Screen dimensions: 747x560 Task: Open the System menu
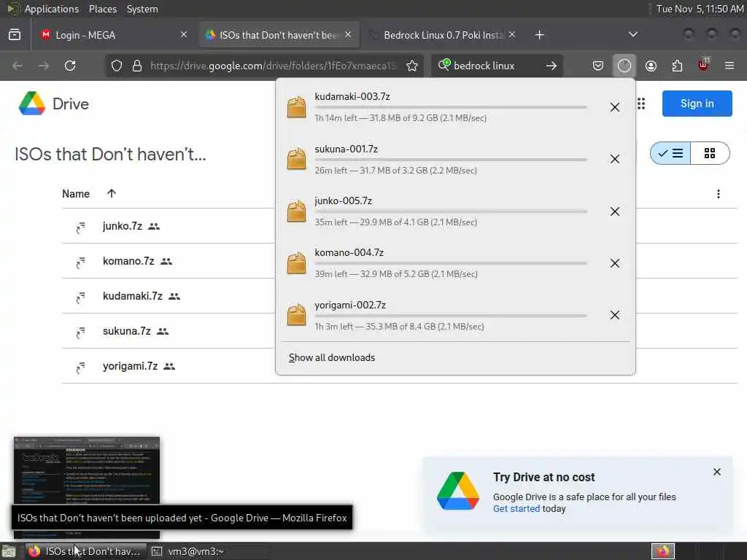[142, 9]
